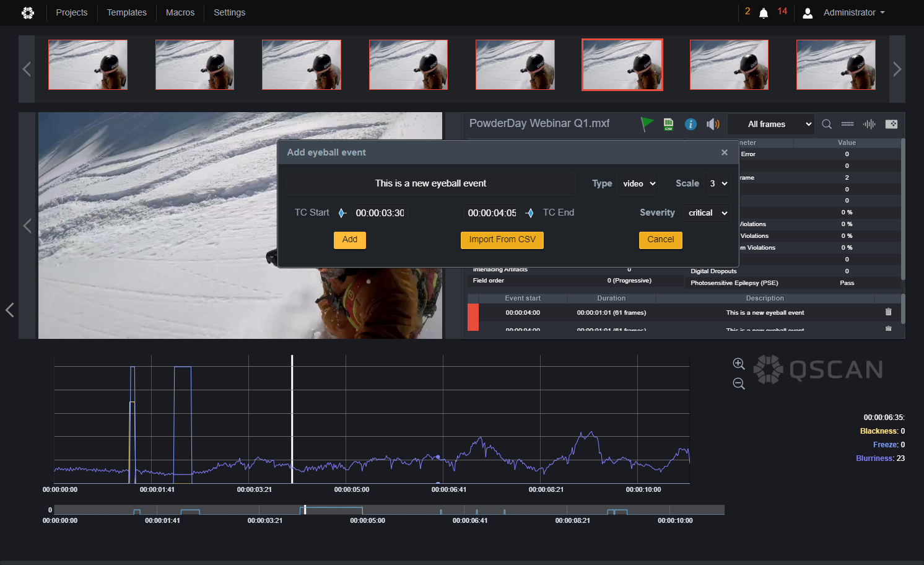Image resolution: width=924 pixels, height=565 pixels.
Task: Select the first thumbnail in the strip
Action: click(x=88, y=65)
